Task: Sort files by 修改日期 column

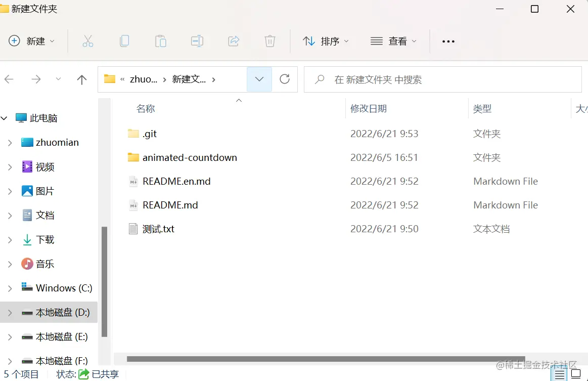Action: (369, 108)
